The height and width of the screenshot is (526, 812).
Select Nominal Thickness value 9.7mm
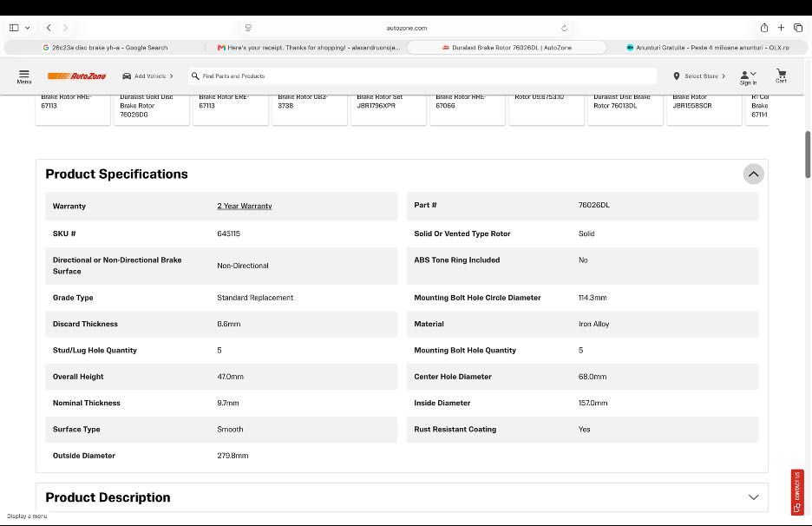tap(228, 404)
